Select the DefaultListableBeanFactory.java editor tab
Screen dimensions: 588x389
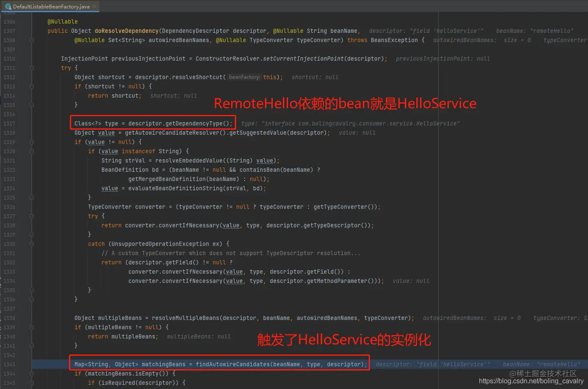coord(50,6)
